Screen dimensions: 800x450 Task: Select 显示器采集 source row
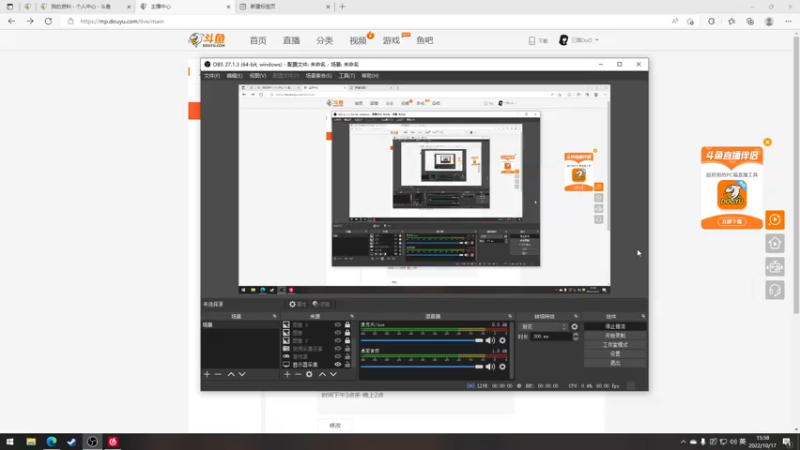[x=316, y=365]
